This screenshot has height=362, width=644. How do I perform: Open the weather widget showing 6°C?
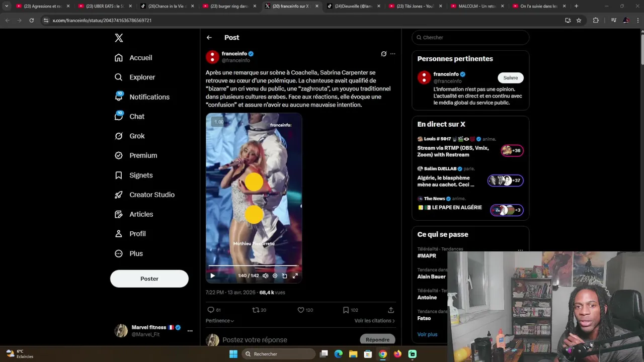pyautogui.click(x=20, y=354)
